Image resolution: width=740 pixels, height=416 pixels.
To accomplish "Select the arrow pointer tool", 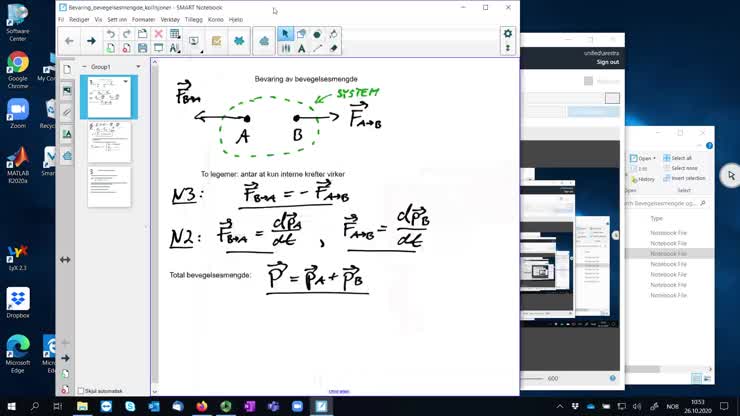I will click(x=285, y=34).
